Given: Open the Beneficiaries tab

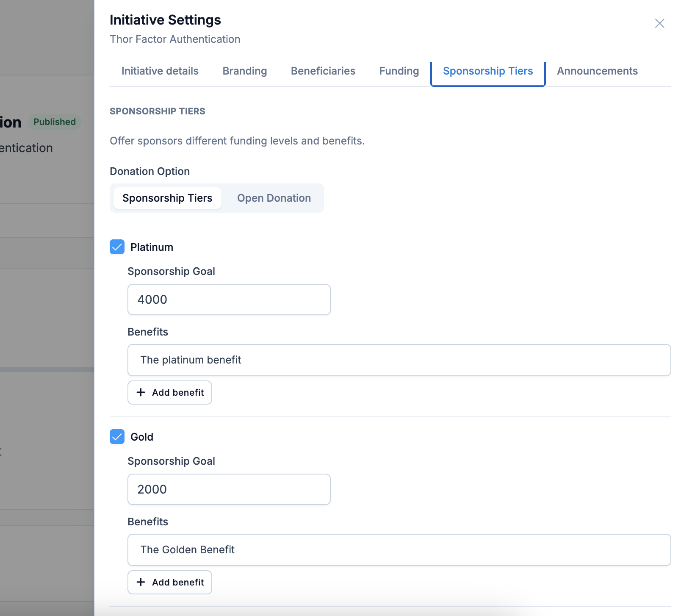Looking at the screenshot, I should point(323,71).
